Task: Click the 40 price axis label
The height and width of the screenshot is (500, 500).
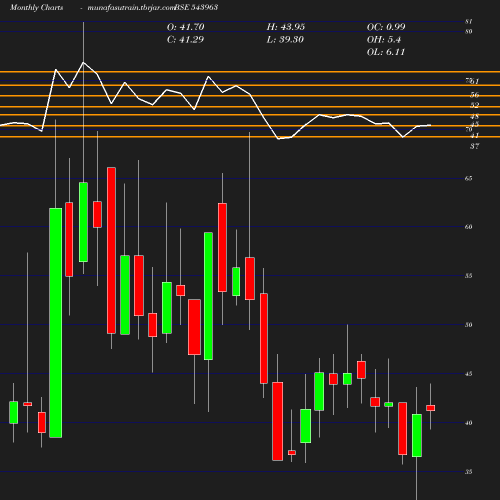Action: coord(469,423)
